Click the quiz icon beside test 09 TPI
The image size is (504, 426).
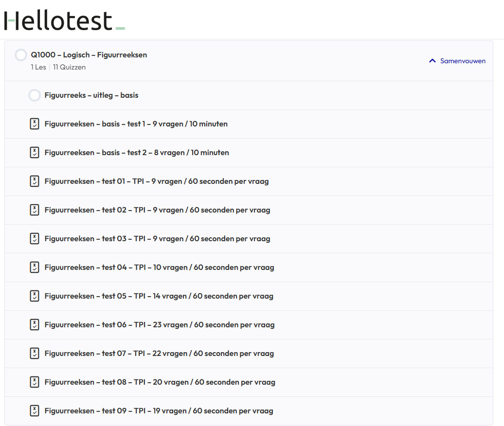tap(34, 411)
